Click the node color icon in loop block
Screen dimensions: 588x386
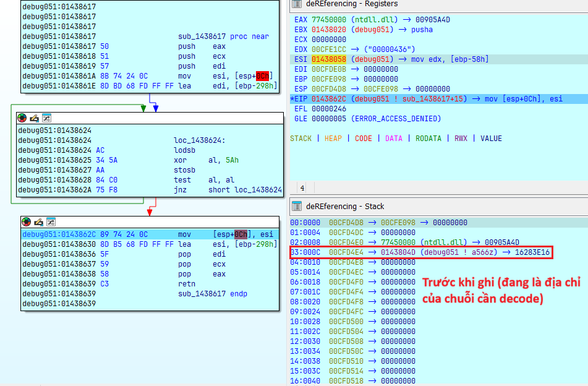tap(22, 118)
